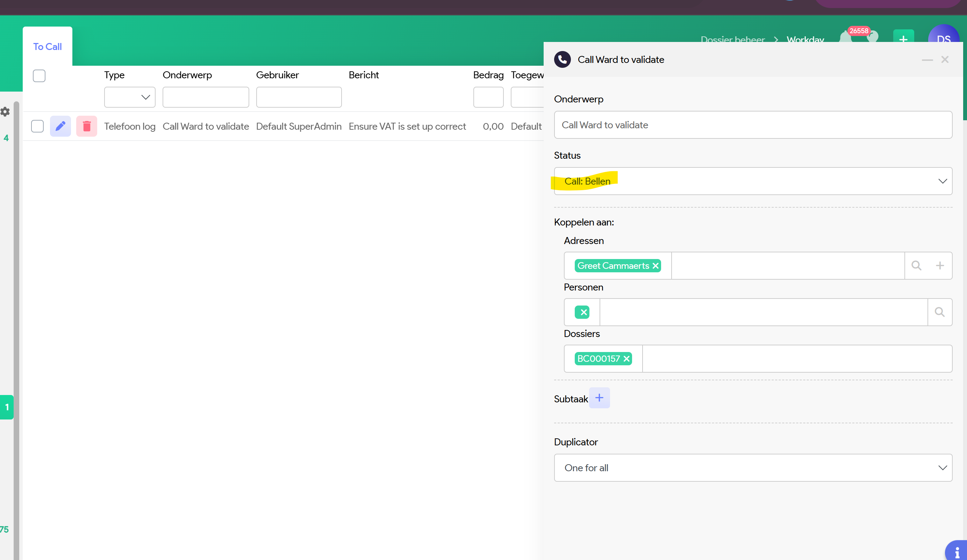Remove dossier tag BC000157 with its X

click(x=626, y=359)
